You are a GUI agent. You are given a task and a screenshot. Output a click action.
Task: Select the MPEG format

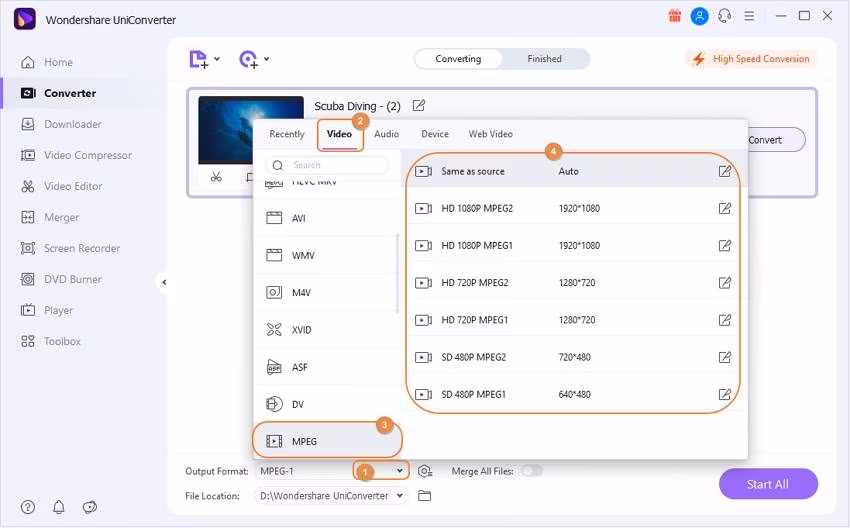coord(327,441)
